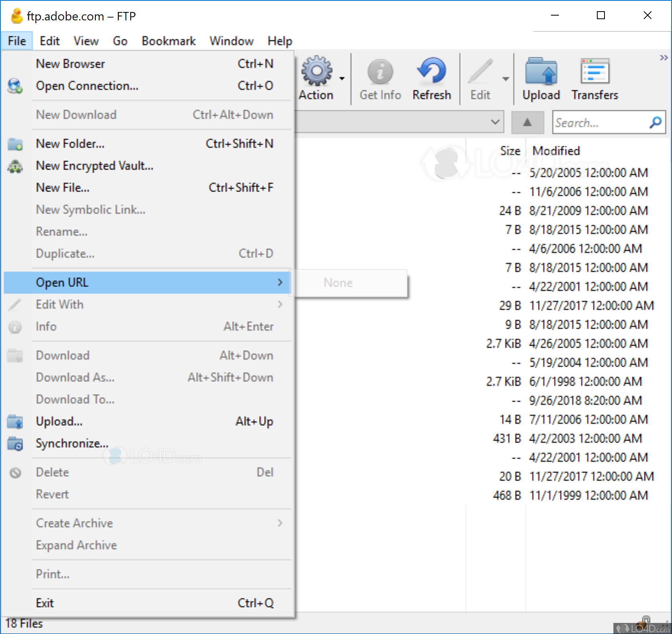Select New Browser menu item
The height and width of the screenshot is (634, 672).
(70, 64)
